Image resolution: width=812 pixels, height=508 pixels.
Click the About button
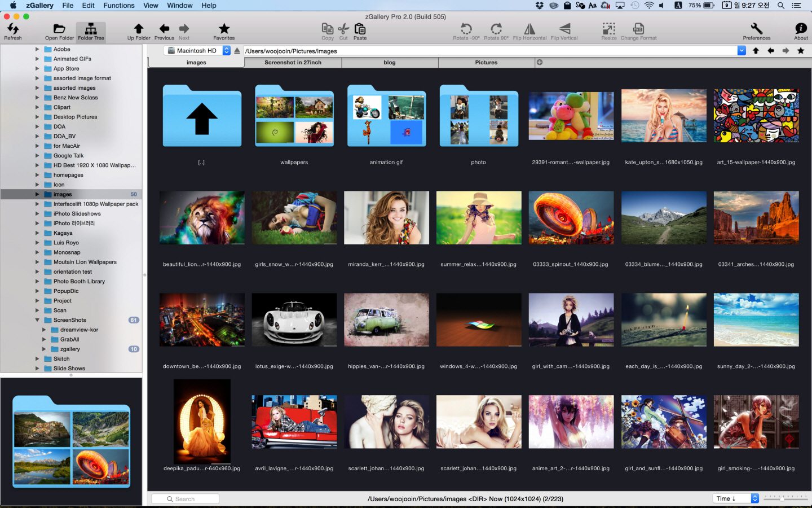click(x=801, y=28)
